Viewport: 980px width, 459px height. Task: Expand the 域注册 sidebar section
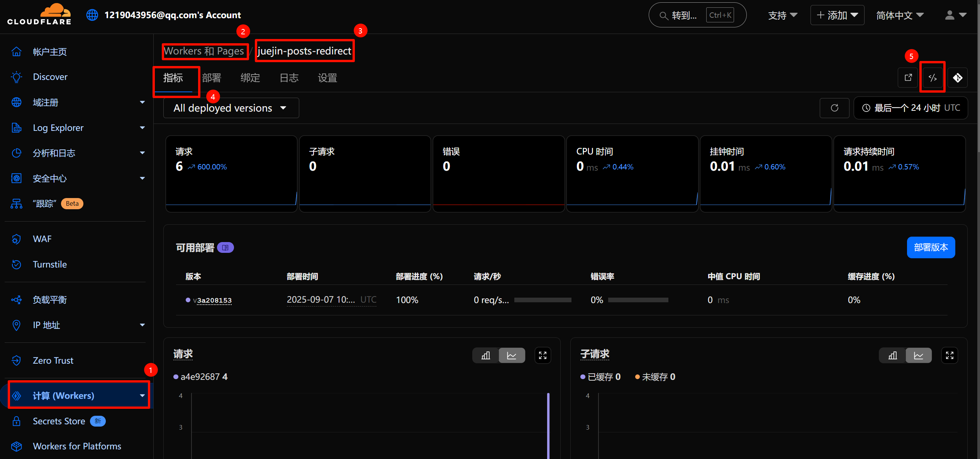click(142, 102)
